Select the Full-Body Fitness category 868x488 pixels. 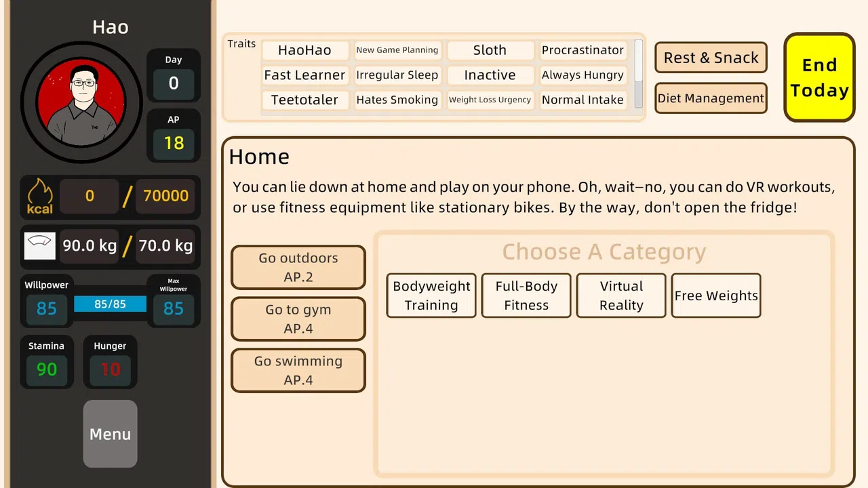[526, 296]
